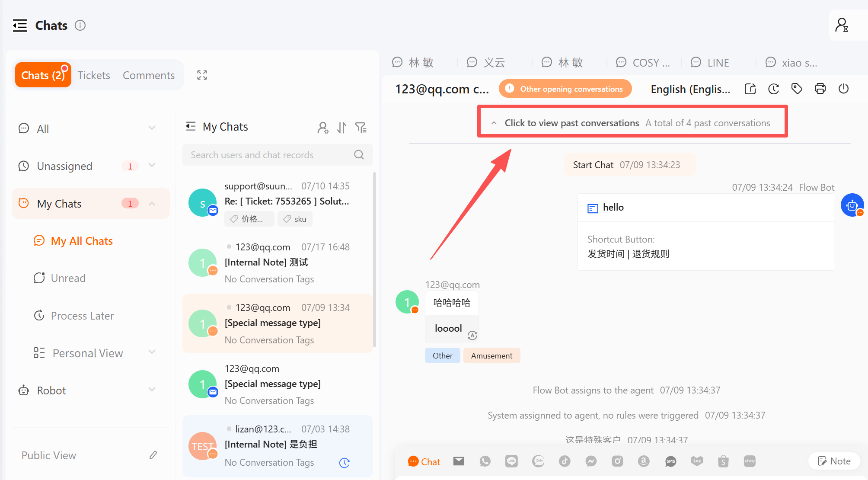
Task: Switch reply channel to Zalo
Action: (538, 461)
